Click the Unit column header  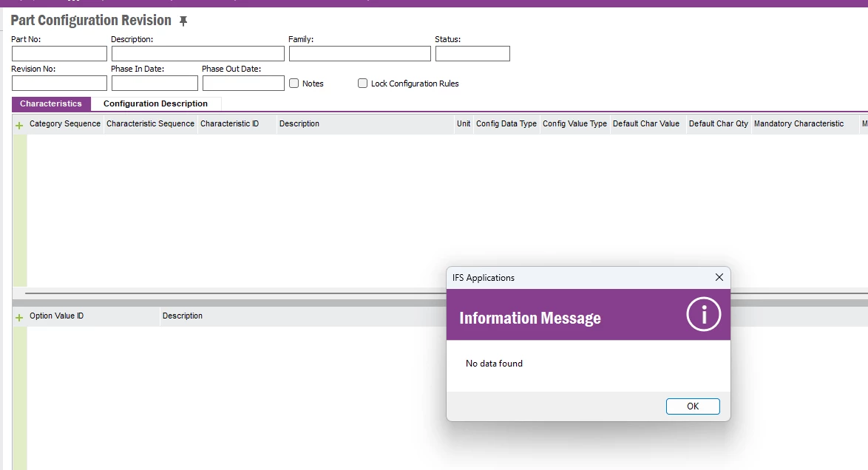tap(464, 123)
